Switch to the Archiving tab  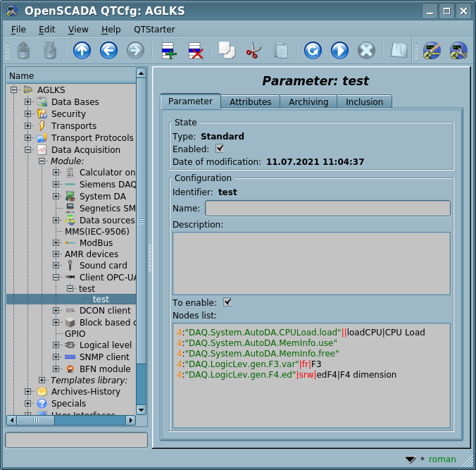pyautogui.click(x=308, y=101)
